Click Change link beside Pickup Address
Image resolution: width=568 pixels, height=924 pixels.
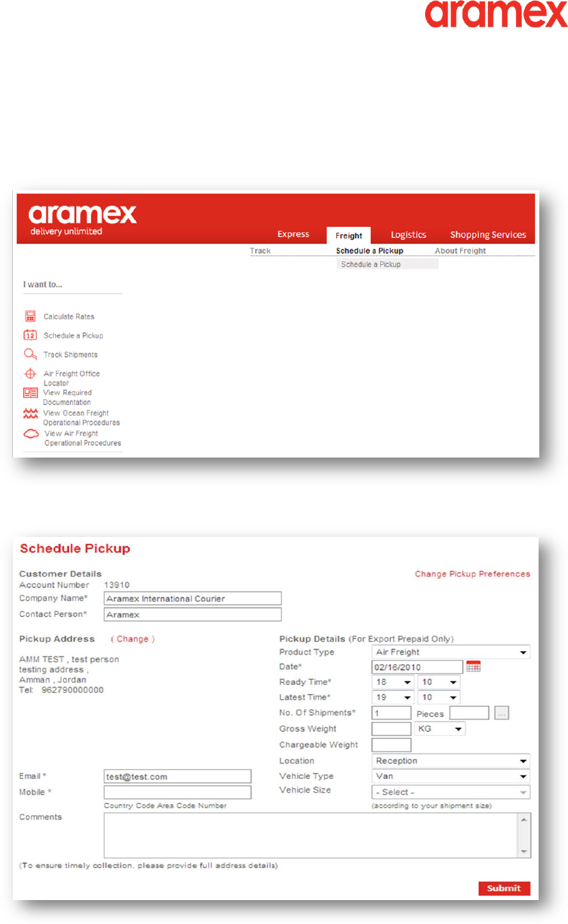point(133,639)
